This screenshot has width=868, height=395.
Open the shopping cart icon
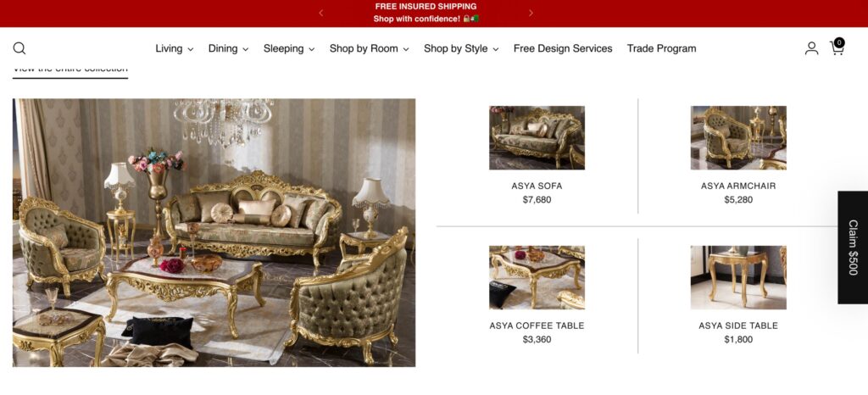point(837,47)
